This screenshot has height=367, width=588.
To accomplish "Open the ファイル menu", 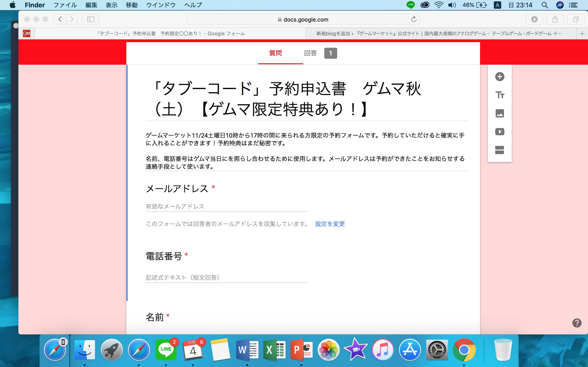I will (65, 5).
